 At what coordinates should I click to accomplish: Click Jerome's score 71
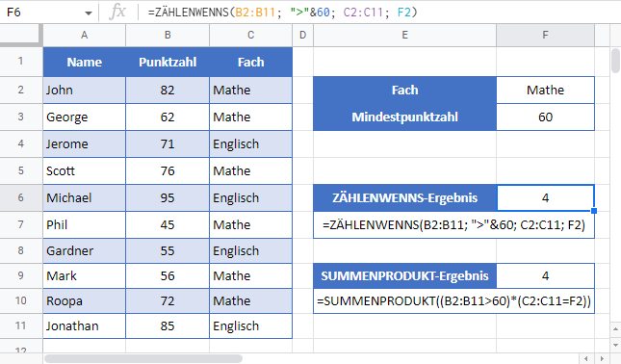168,143
